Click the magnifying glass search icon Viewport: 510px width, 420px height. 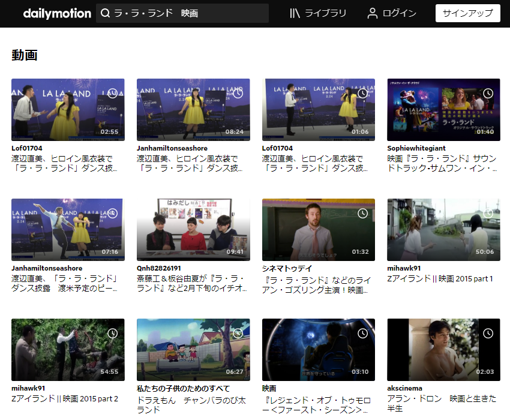(105, 13)
